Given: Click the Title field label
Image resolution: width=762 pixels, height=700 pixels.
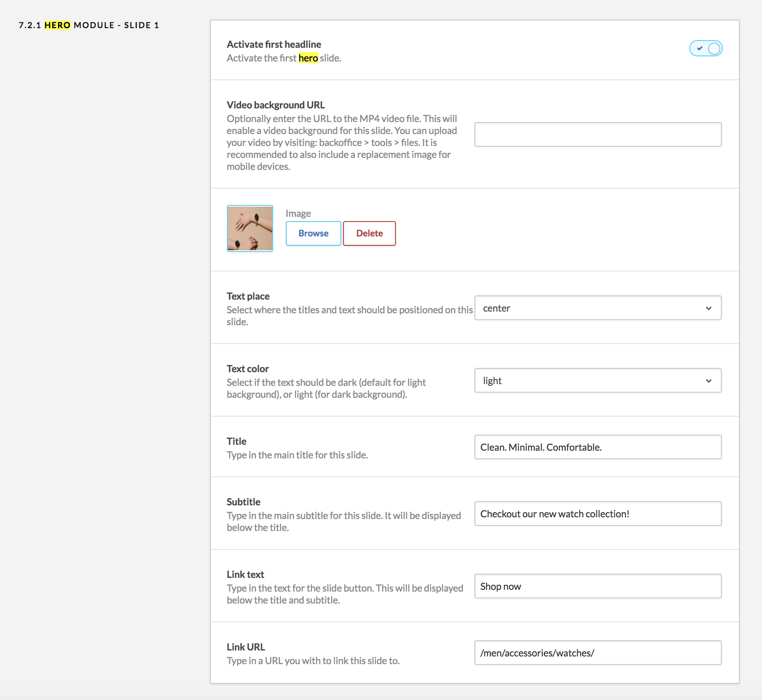Looking at the screenshot, I should (x=236, y=441).
